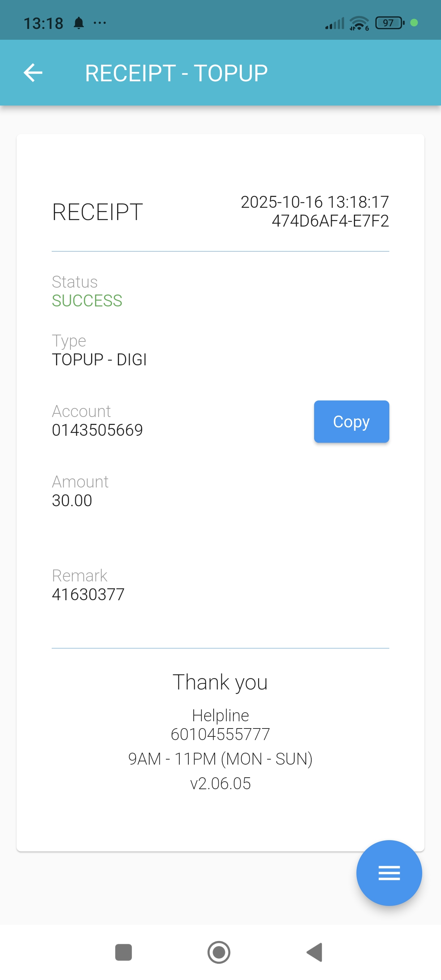Tap the three-dots status bar icon
The width and height of the screenshot is (441, 980).
100,23
